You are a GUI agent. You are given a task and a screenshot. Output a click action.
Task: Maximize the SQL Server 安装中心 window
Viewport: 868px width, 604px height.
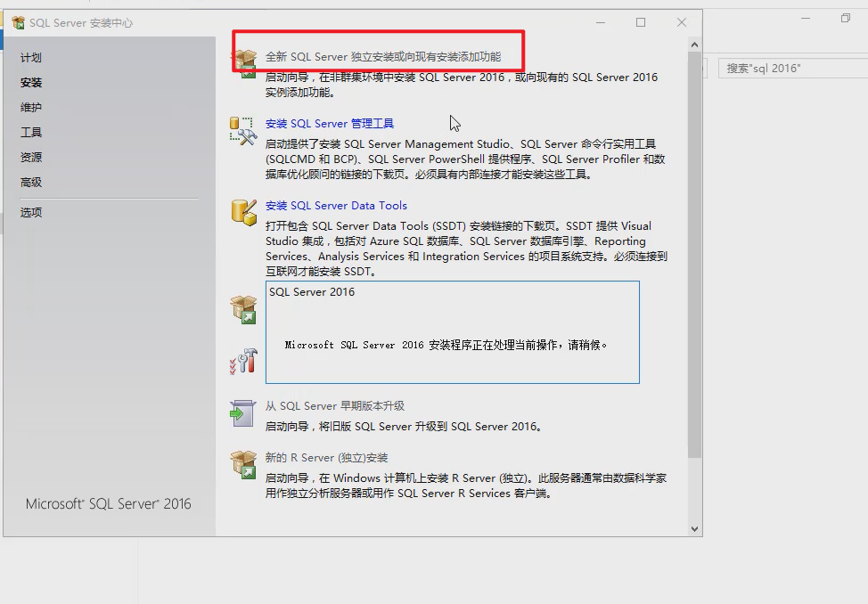click(641, 22)
